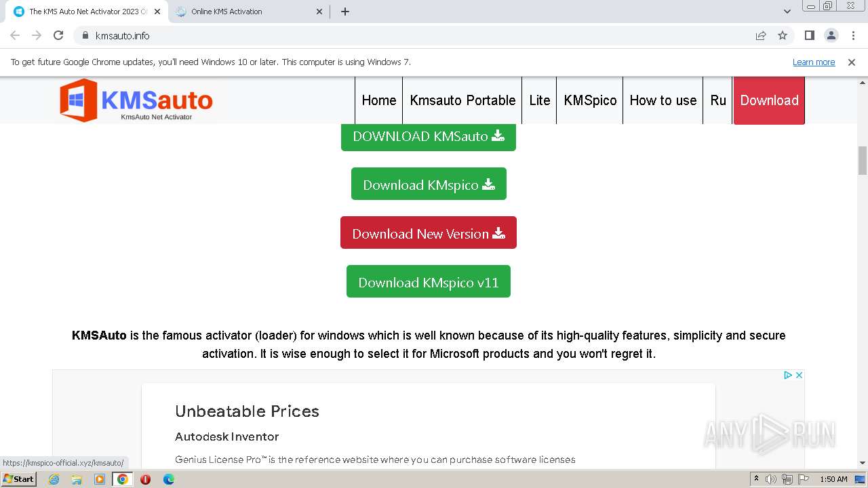Close the Online KMS Activation tab

(x=320, y=12)
